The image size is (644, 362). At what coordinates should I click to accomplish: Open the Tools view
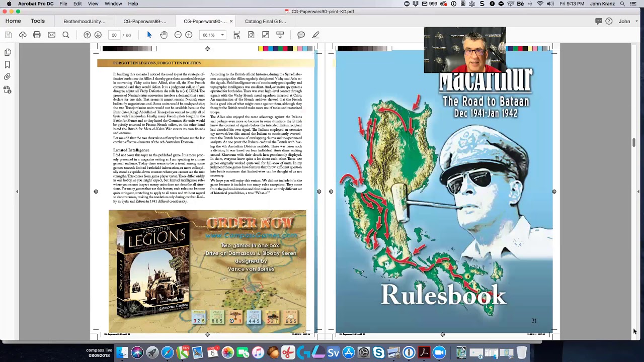38,21
